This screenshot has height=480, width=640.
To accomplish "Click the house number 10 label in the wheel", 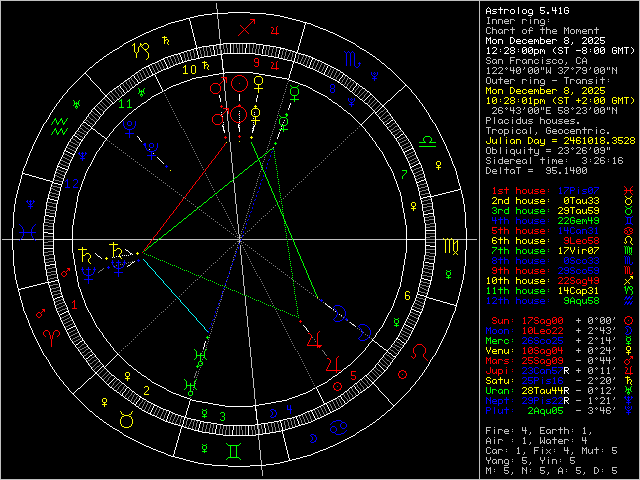I will (188, 70).
